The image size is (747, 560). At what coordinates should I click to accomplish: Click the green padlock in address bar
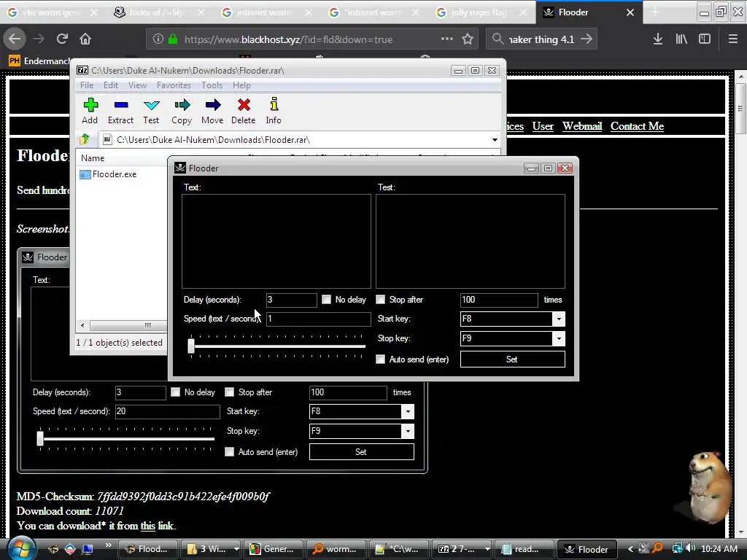(x=173, y=39)
